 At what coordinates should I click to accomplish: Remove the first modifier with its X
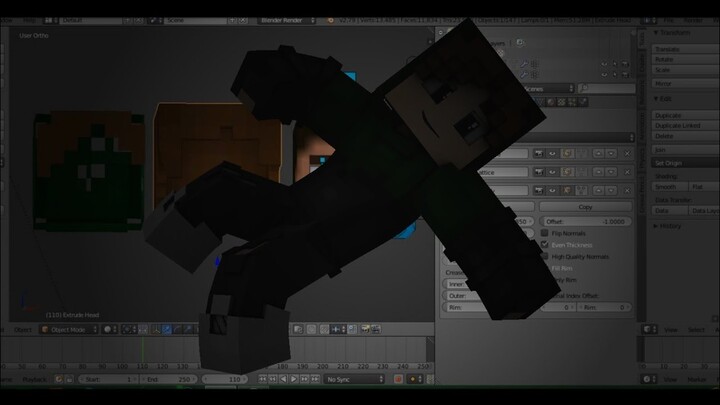[627, 153]
